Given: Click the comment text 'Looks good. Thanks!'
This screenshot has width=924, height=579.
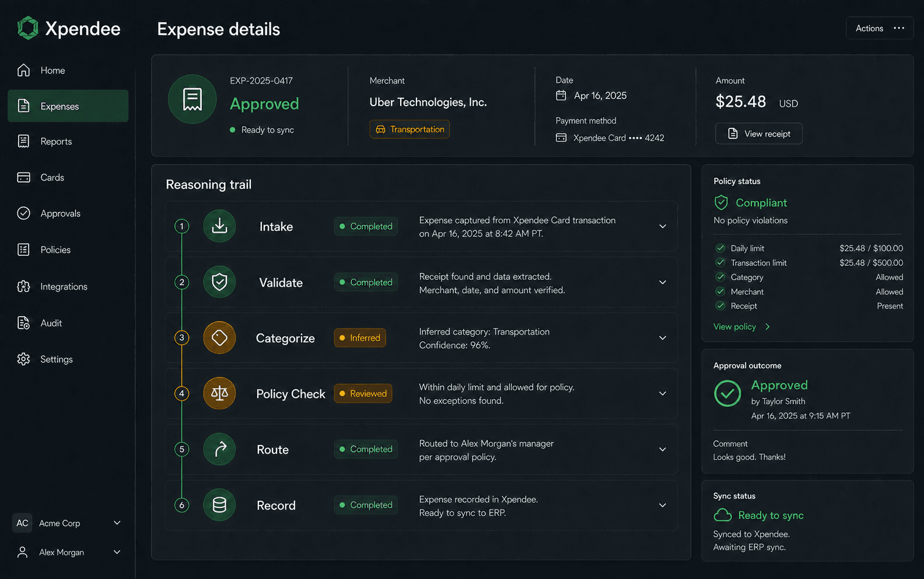Looking at the screenshot, I should [749, 457].
